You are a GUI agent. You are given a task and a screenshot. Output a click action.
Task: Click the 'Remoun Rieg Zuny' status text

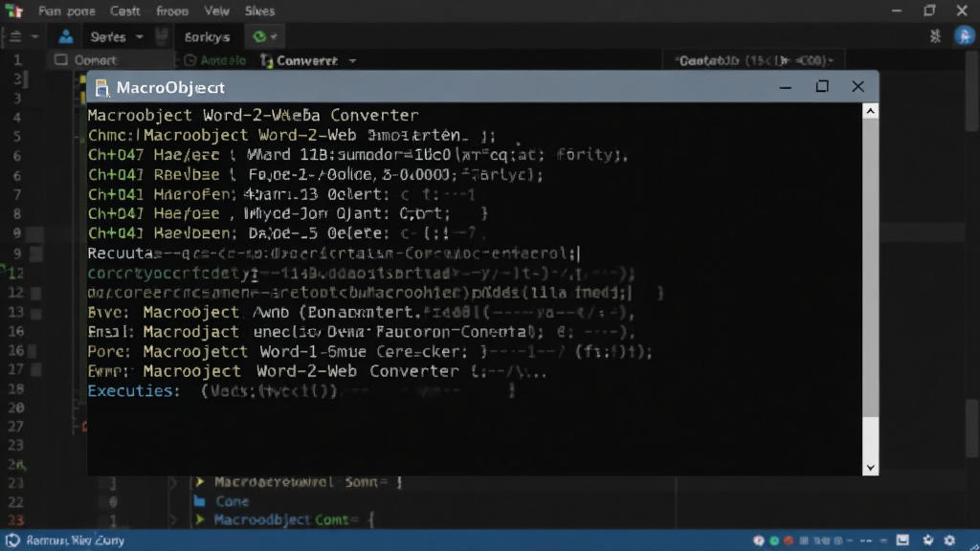pos(75,540)
